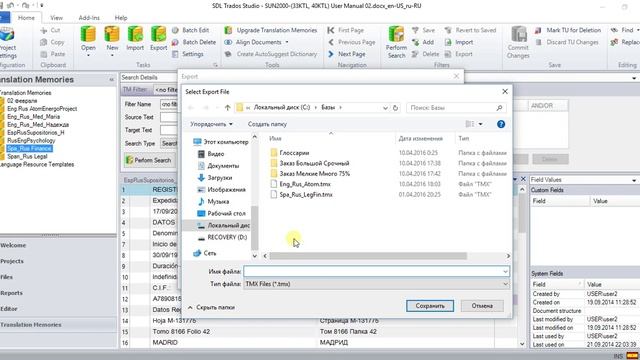Screen dimensions: 640x360
Task: Switch to the Home ribbon tab
Action: click(x=26, y=18)
